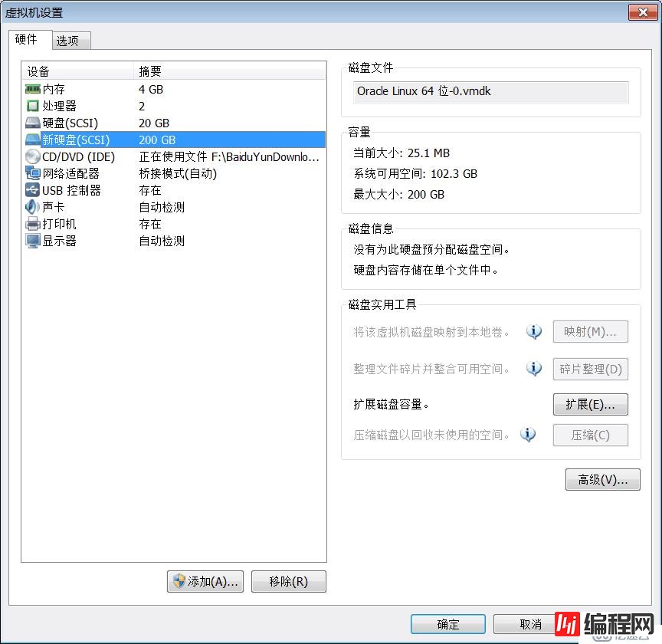Confirm settings by clicking 确定
Viewport: 662px width, 644px height.
tap(447, 623)
